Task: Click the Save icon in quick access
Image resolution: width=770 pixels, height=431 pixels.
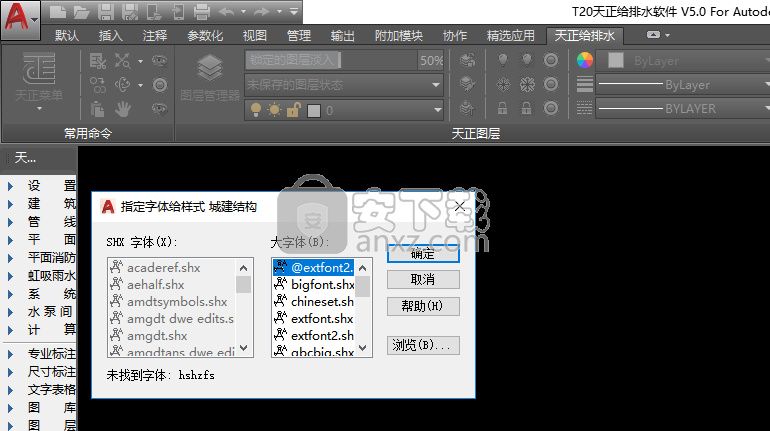Action: [106, 11]
